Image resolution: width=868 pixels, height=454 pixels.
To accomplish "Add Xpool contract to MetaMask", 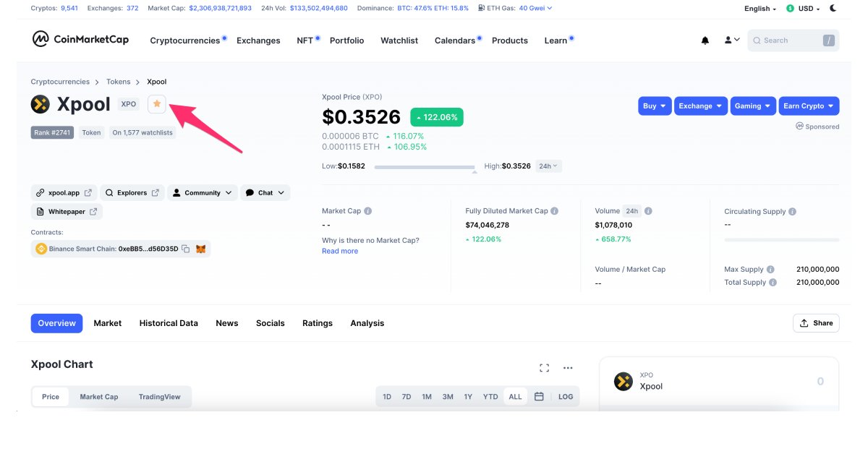I will click(x=200, y=249).
